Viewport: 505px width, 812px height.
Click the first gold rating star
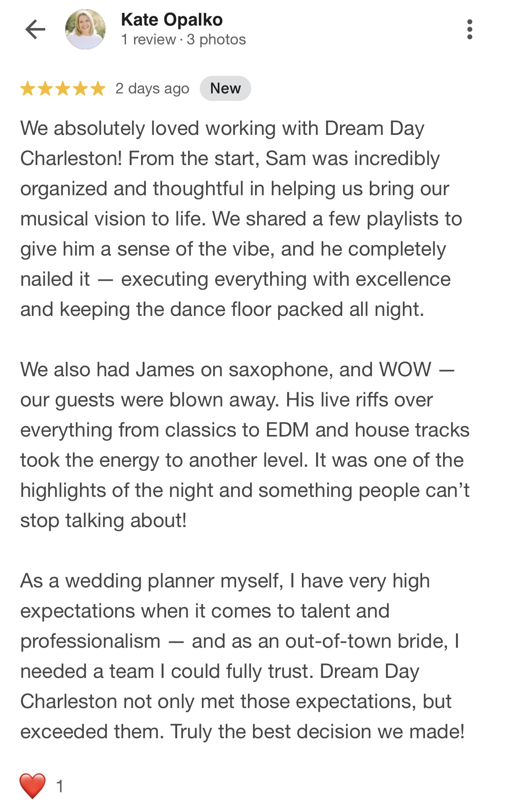28,89
